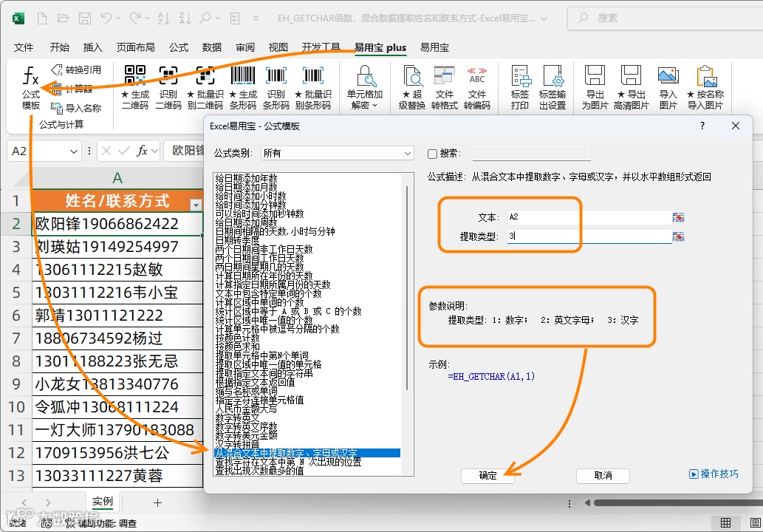Click the sort descending icon in quick access toolbar

pos(185,18)
